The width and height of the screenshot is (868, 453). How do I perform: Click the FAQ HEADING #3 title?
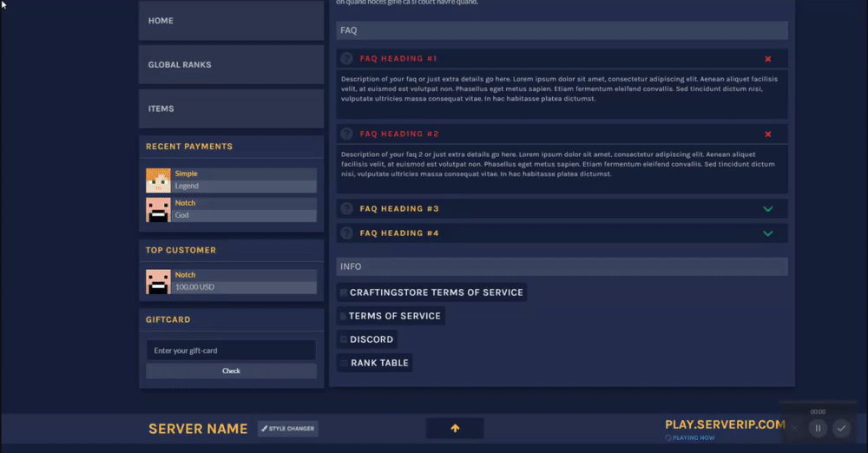click(399, 209)
